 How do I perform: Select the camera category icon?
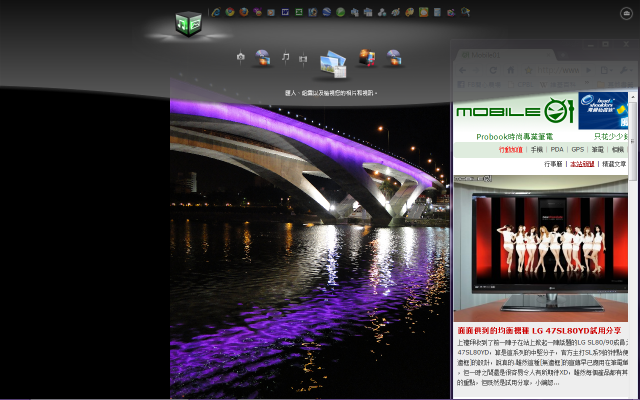coord(240,57)
